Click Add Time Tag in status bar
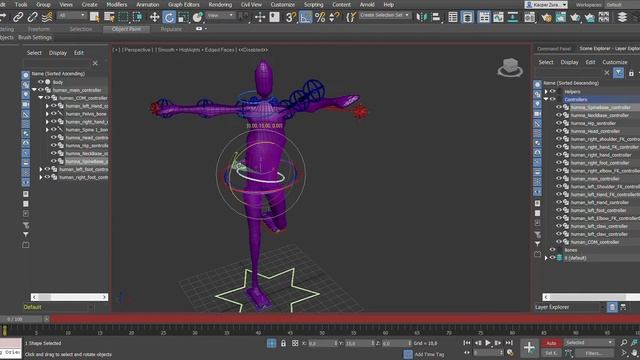The height and width of the screenshot is (360, 640). pos(429,354)
